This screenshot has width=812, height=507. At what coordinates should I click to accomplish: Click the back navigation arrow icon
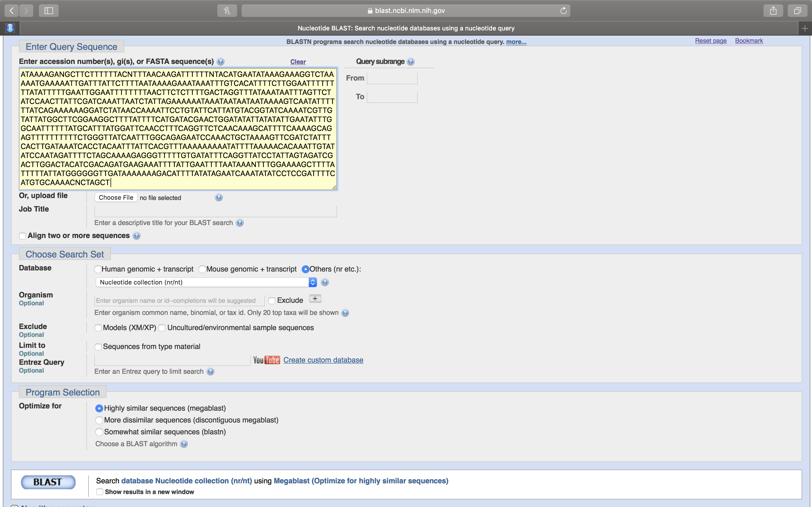(x=12, y=10)
